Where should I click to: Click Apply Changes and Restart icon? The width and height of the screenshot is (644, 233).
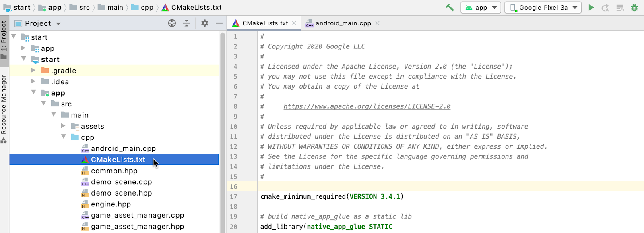tap(605, 8)
